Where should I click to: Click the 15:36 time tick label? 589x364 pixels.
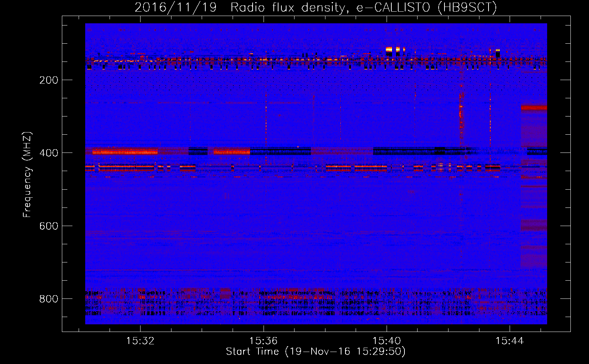tap(263, 341)
